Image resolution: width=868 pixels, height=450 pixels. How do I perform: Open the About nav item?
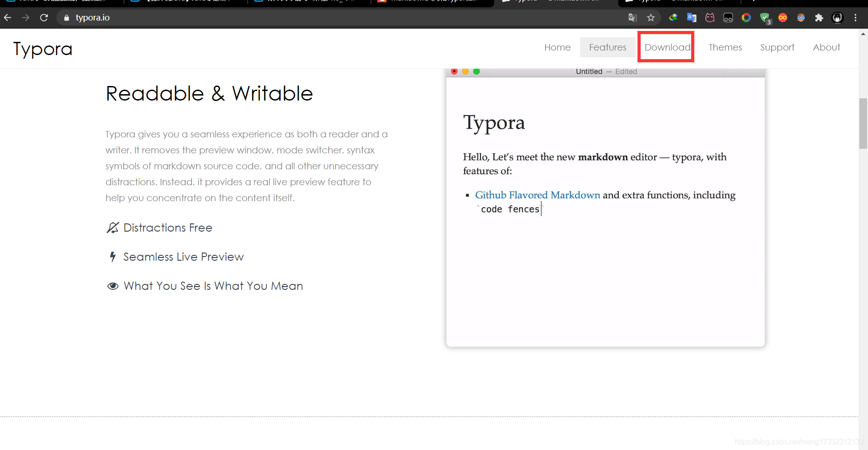(x=826, y=47)
